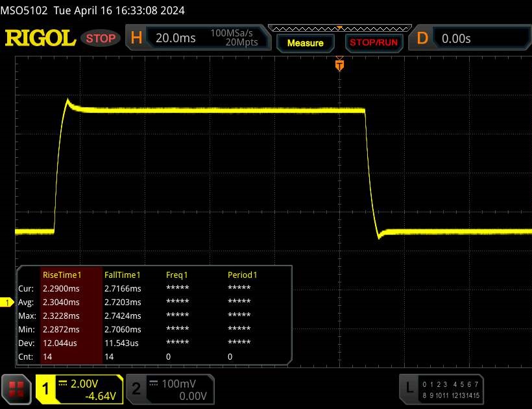532x409 pixels.
Task: Click channel 1 -4.64V offset value
Action: (x=101, y=396)
